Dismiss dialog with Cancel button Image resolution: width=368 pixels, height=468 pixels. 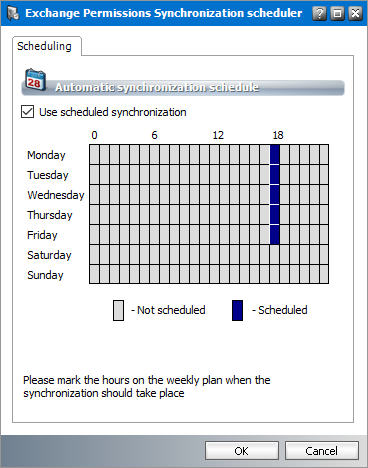tap(322, 451)
